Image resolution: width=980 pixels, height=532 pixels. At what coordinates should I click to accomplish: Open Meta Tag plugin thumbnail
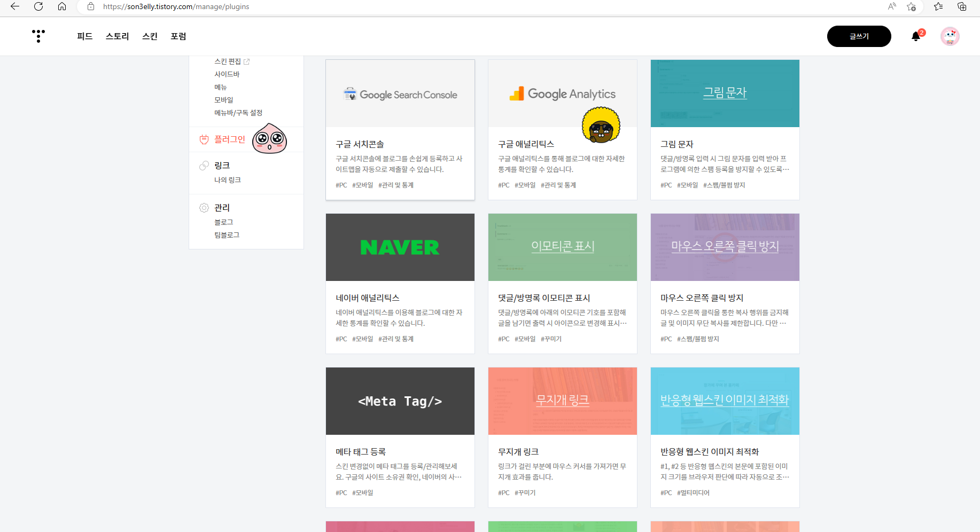tap(400, 401)
